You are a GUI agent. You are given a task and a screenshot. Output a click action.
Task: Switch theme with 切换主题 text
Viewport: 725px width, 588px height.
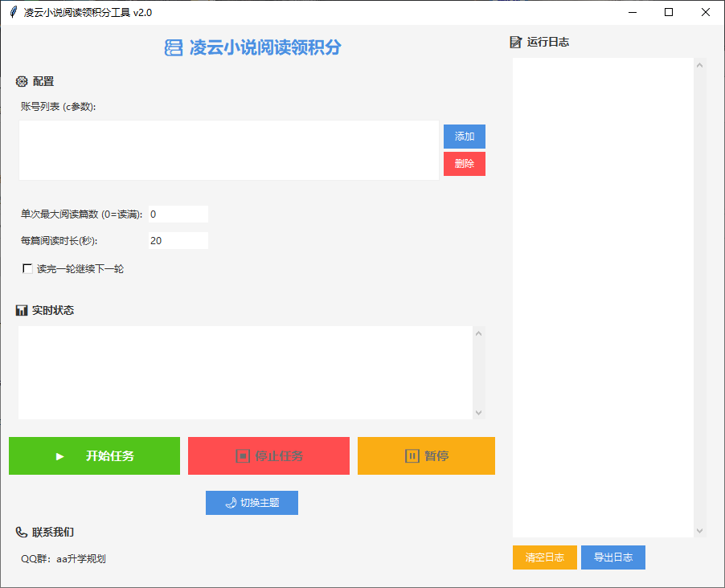tap(260, 503)
